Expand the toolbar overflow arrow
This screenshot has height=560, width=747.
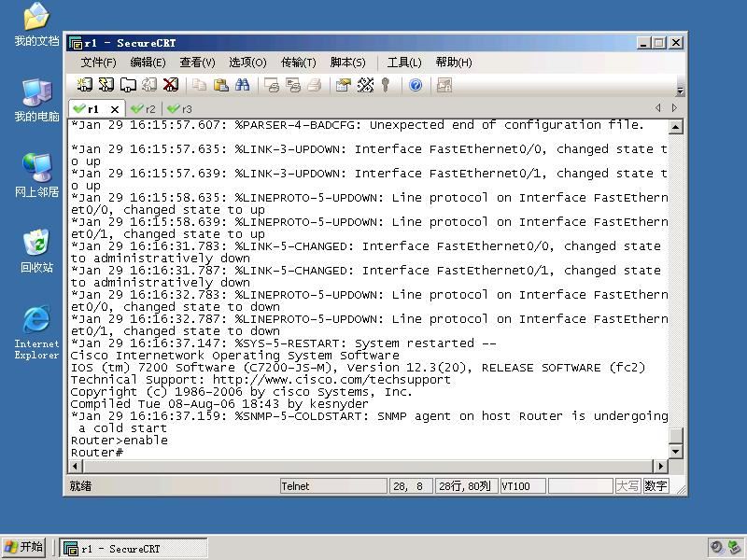(681, 91)
